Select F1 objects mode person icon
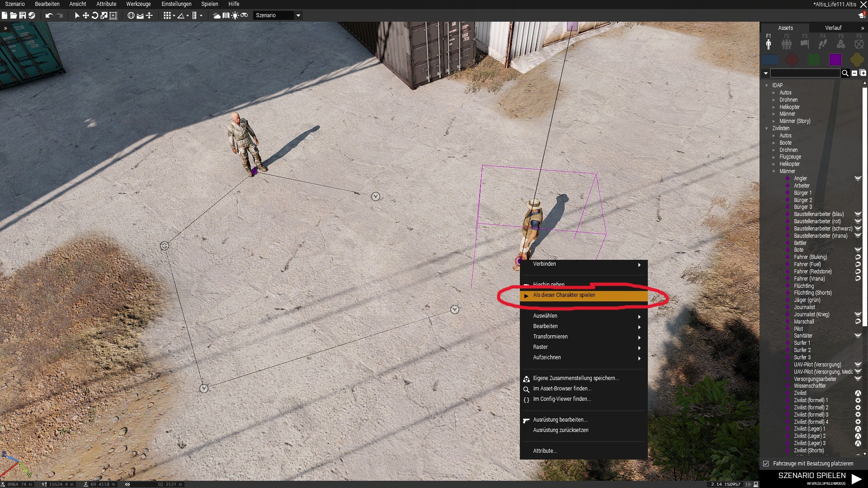868x488 pixels. [769, 44]
